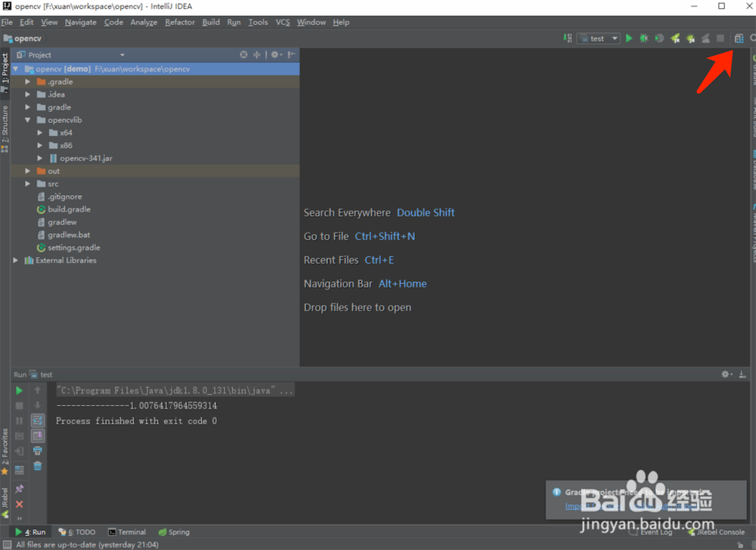Click the green Run 'test' toolbar button
The image size is (756, 550).
click(629, 38)
